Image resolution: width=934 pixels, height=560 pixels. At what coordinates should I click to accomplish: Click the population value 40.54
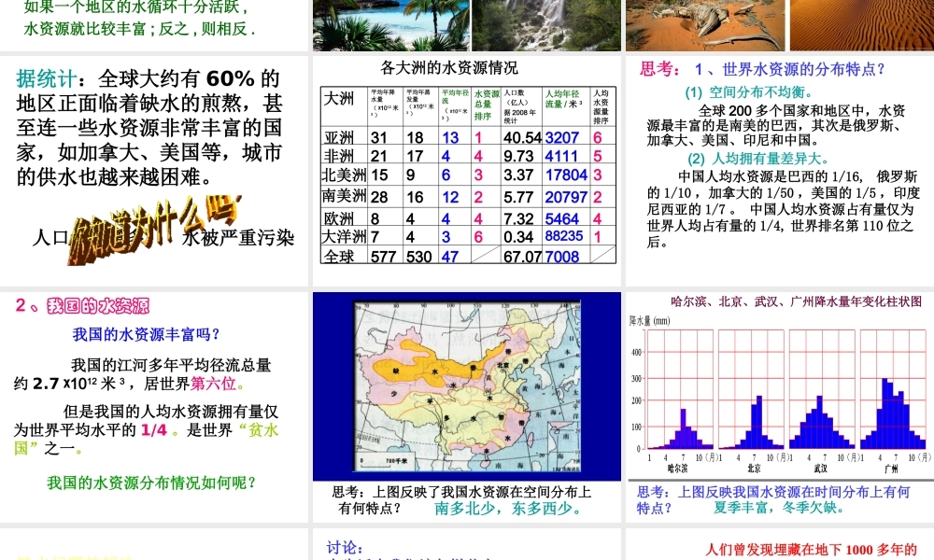(522, 137)
